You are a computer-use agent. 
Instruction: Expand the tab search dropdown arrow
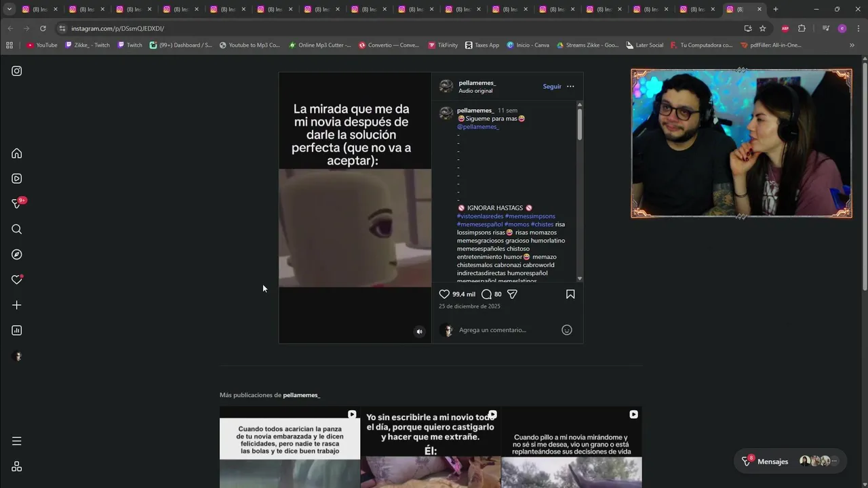pyautogui.click(x=9, y=9)
